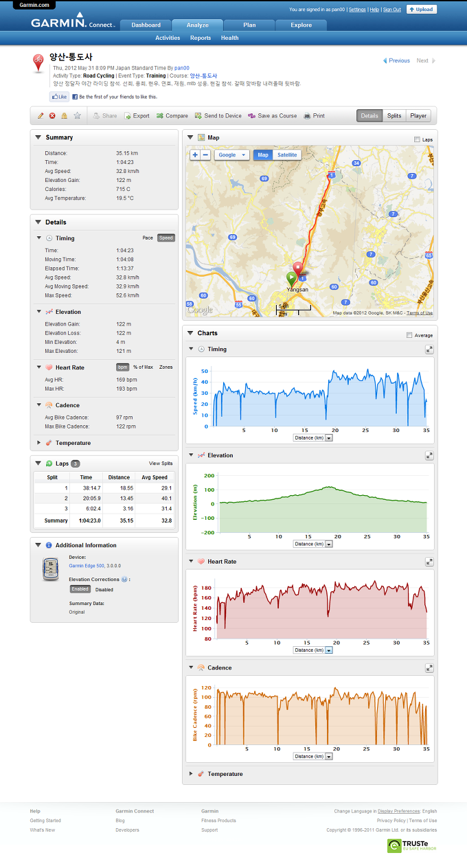Switch to the Splits view

(x=394, y=115)
